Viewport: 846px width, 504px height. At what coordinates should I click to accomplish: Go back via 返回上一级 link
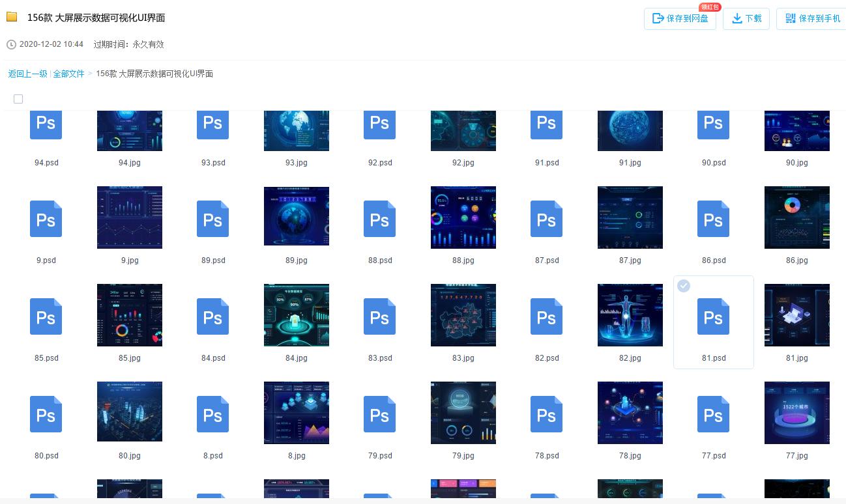[x=28, y=74]
